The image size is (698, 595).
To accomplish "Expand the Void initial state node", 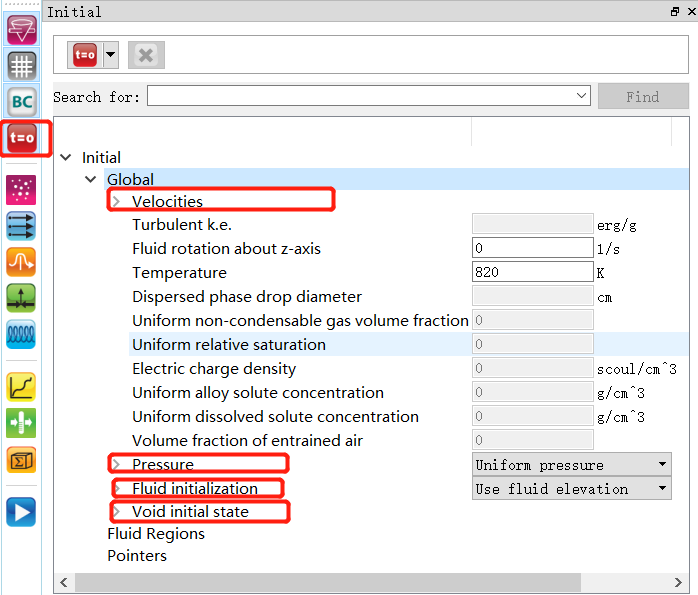I will (x=115, y=512).
